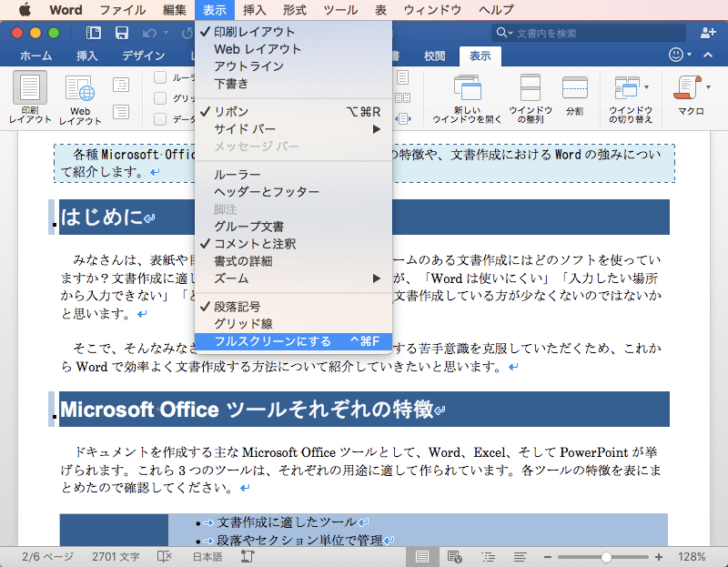Choose 下書き from the menu
728x567 pixels.
pyautogui.click(x=293, y=84)
